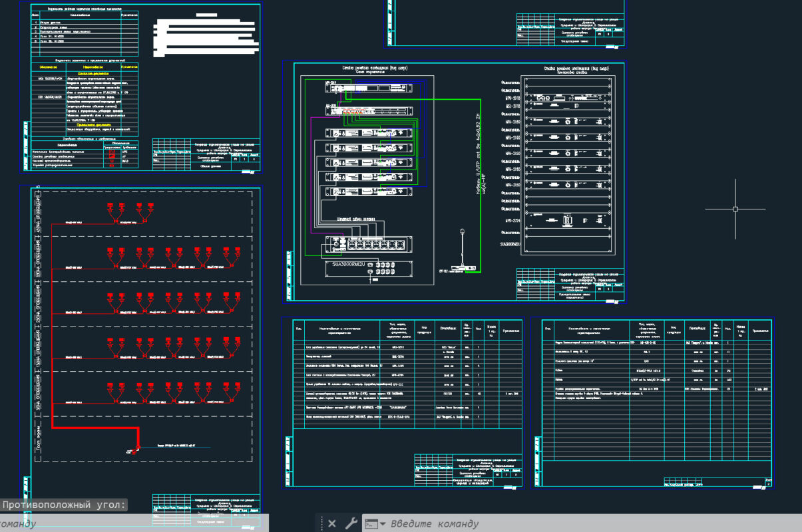Image resolution: width=802 pixels, height=532 pixels.
Task: Open command line settings via wrench icon
Action: point(351,523)
